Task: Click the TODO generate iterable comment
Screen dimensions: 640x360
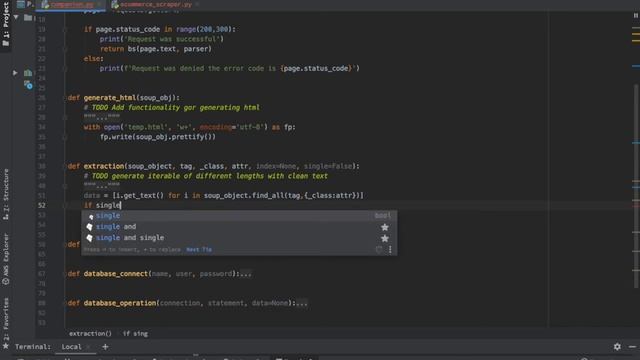Action: click(x=206, y=176)
